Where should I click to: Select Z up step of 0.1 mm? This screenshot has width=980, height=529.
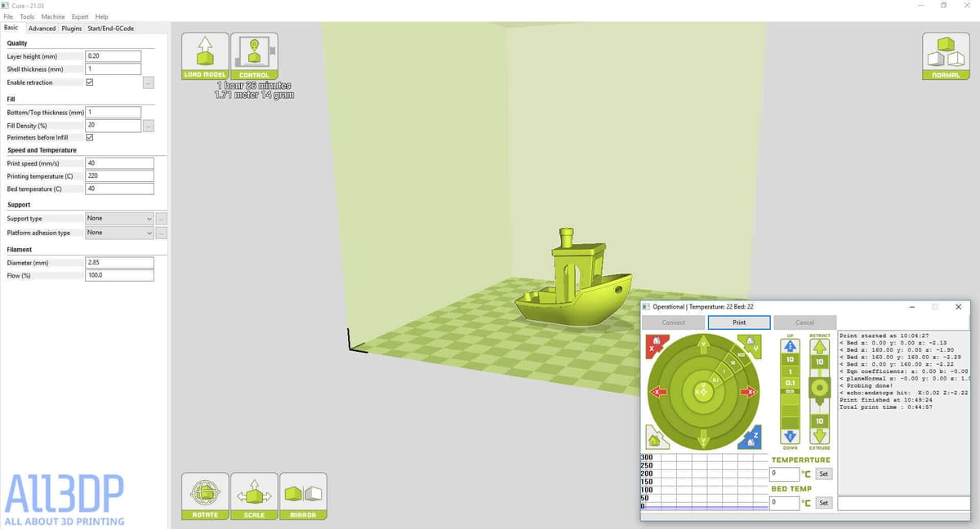790,382
